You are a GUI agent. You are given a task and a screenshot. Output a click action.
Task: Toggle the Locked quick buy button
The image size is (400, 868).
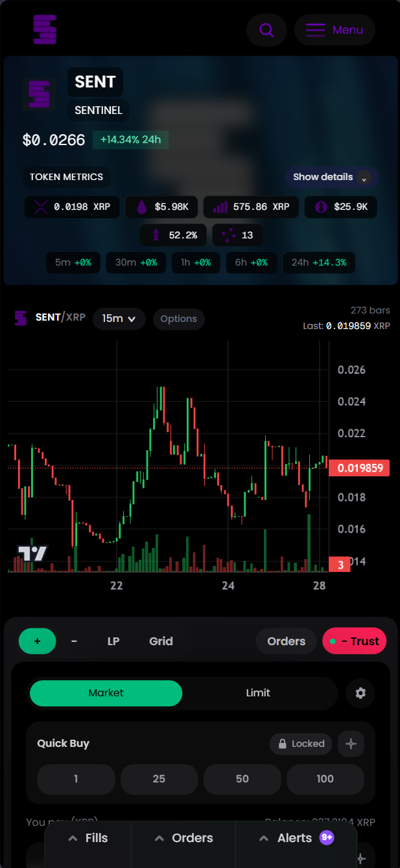pos(301,744)
